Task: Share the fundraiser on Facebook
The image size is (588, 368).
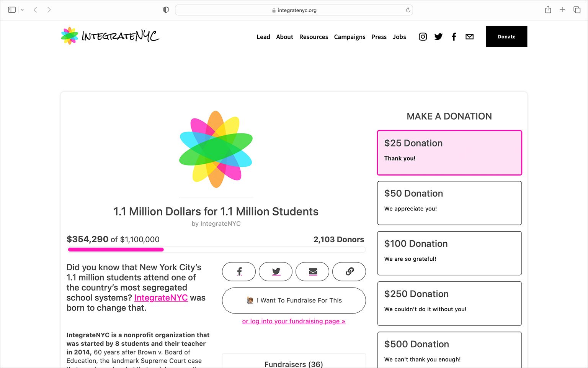Action: (238, 271)
